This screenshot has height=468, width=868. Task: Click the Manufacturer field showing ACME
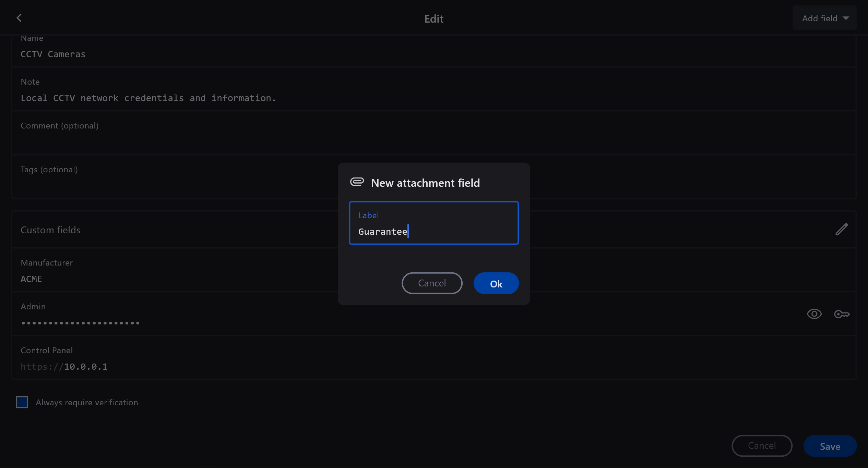point(171,279)
